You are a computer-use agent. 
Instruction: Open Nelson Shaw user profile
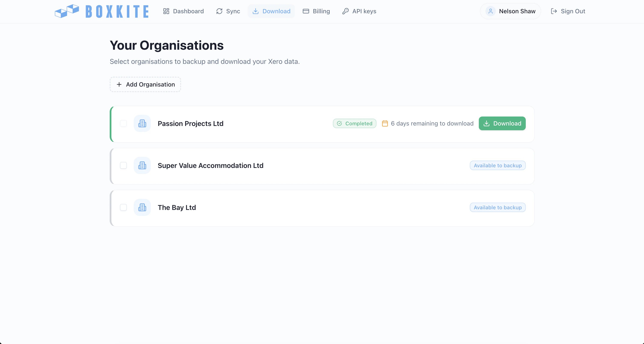(511, 11)
